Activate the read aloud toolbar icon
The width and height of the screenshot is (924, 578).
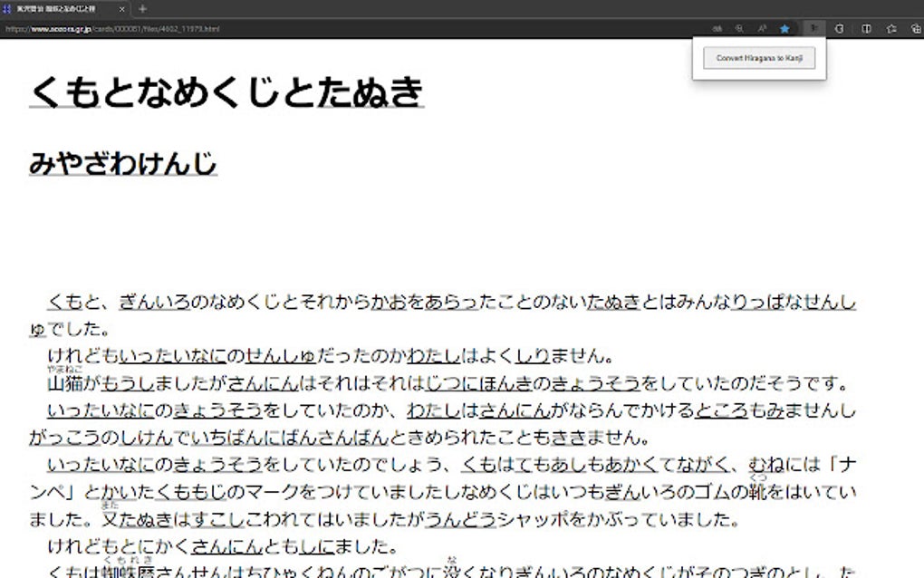pos(761,28)
